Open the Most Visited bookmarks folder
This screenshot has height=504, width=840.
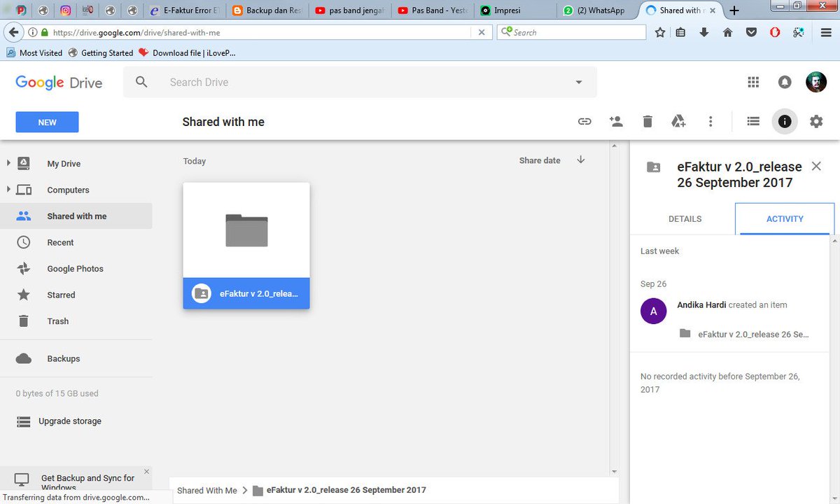[x=34, y=52]
